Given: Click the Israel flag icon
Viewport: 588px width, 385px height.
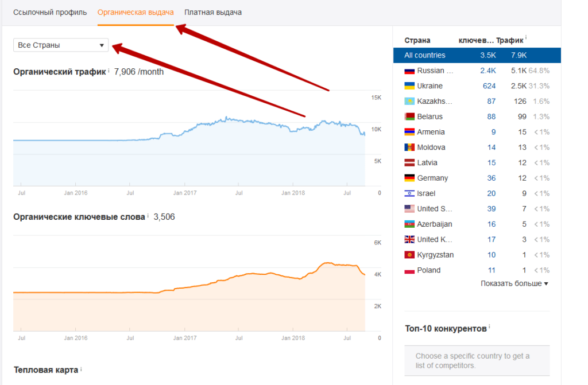Looking at the screenshot, I should pyautogui.click(x=409, y=193).
